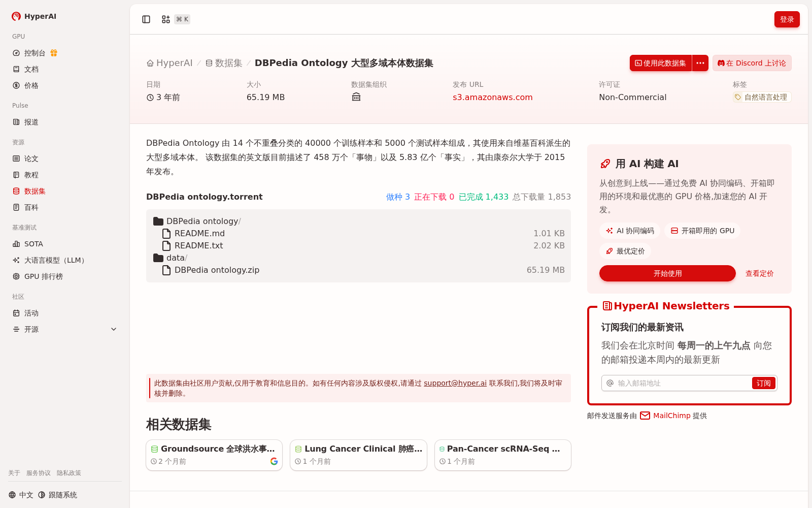Open 价格 in the sidebar
The height and width of the screenshot is (508, 812).
click(65, 85)
